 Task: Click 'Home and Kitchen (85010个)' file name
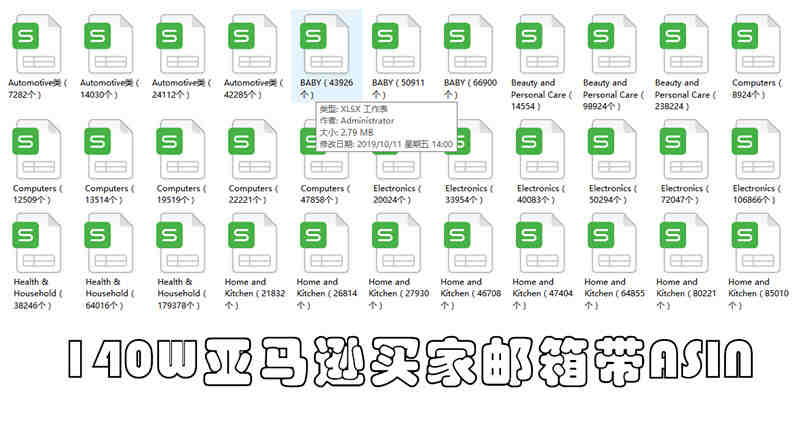coord(758,294)
